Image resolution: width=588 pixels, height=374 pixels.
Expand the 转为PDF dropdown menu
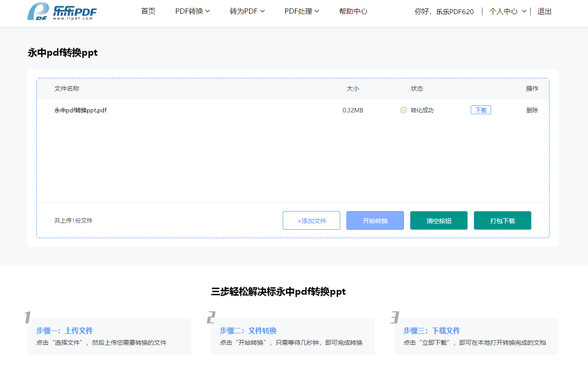247,12
